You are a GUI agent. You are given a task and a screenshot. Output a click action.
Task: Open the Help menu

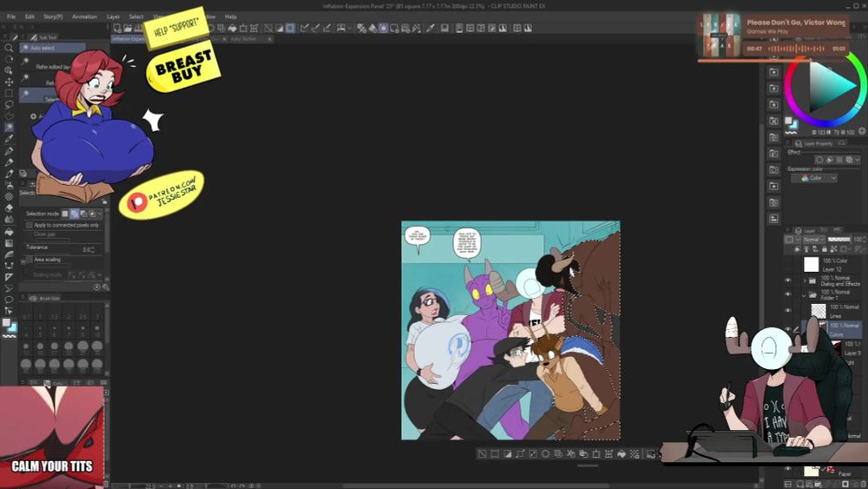coord(231,17)
